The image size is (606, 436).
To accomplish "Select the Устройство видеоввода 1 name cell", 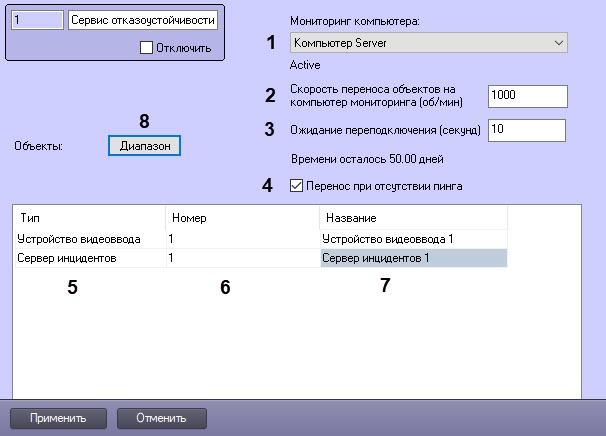I will click(x=413, y=239).
